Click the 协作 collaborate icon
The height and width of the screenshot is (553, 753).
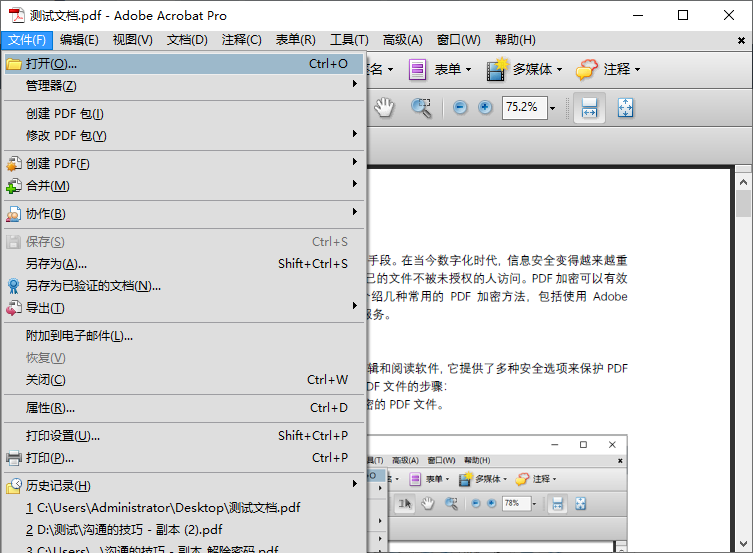pos(14,214)
